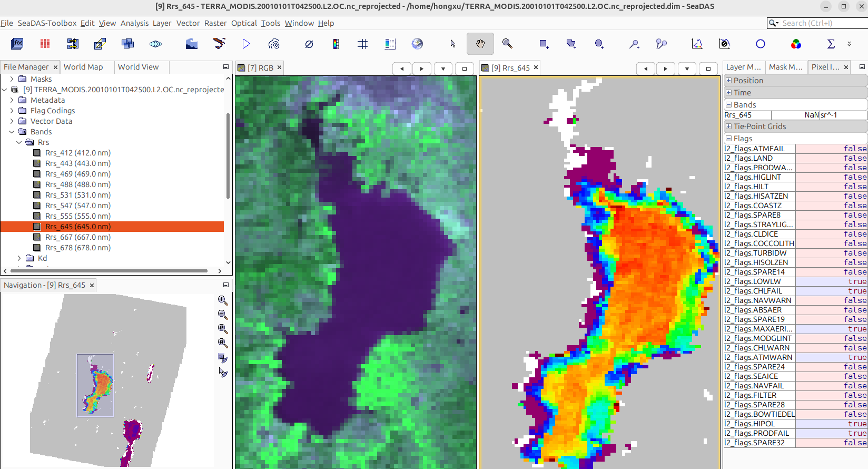The height and width of the screenshot is (469, 868).
Task: Click the blue triangle Run processor icon
Action: coord(246,44)
